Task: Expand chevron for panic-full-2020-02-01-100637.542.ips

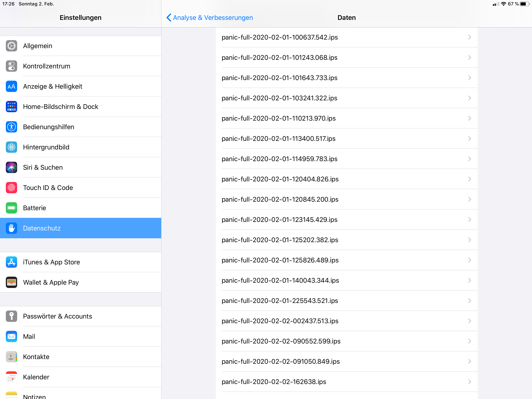Action: pyautogui.click(x=469, y=37)
